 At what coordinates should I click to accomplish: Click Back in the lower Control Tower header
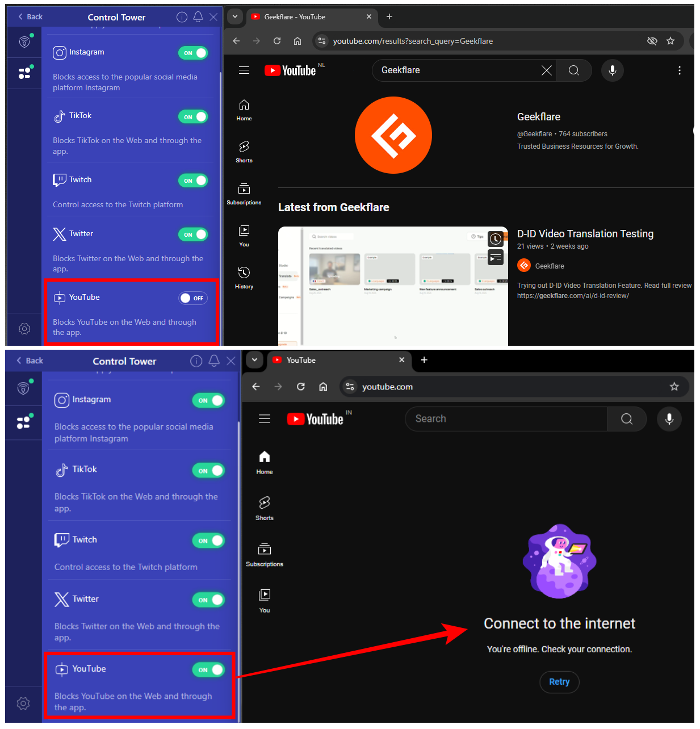tap(30, 361)
